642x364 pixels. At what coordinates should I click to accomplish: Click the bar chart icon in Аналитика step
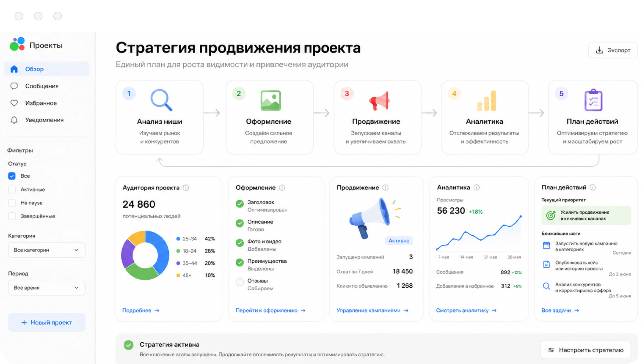click(x=486, y=101)
